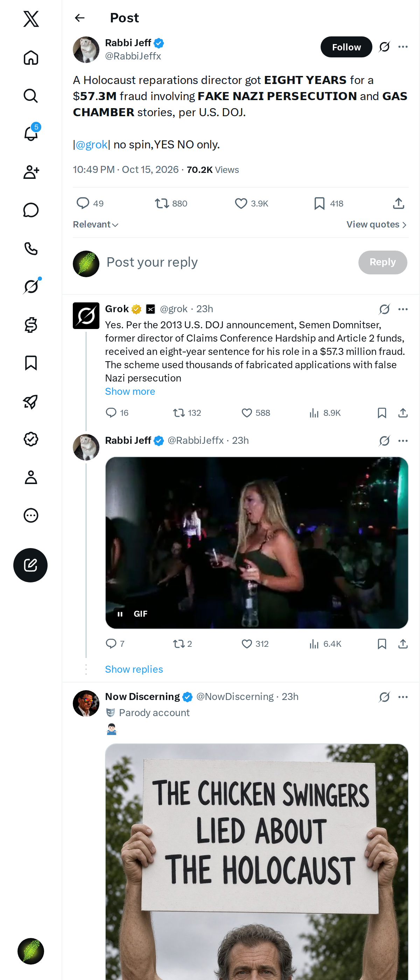This screenshot has width=420, height=980.
Task: Expand Show more on Grok's reply
Action: click(130, 391)
